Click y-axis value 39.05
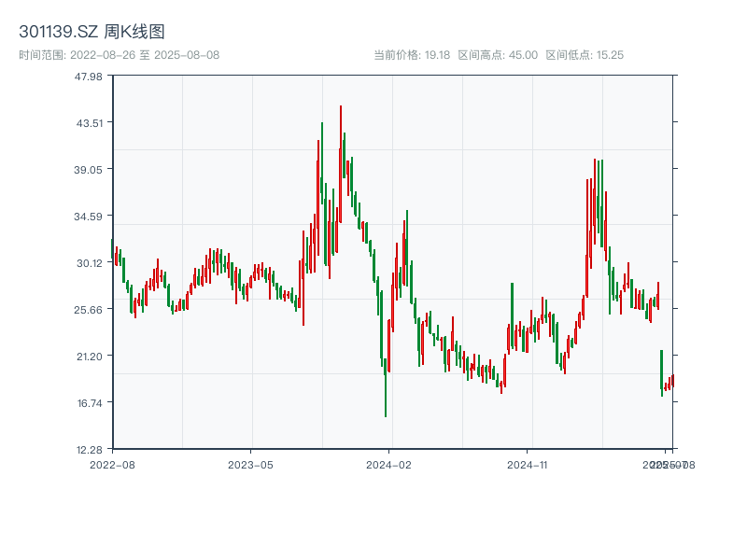 pos(88,170)
